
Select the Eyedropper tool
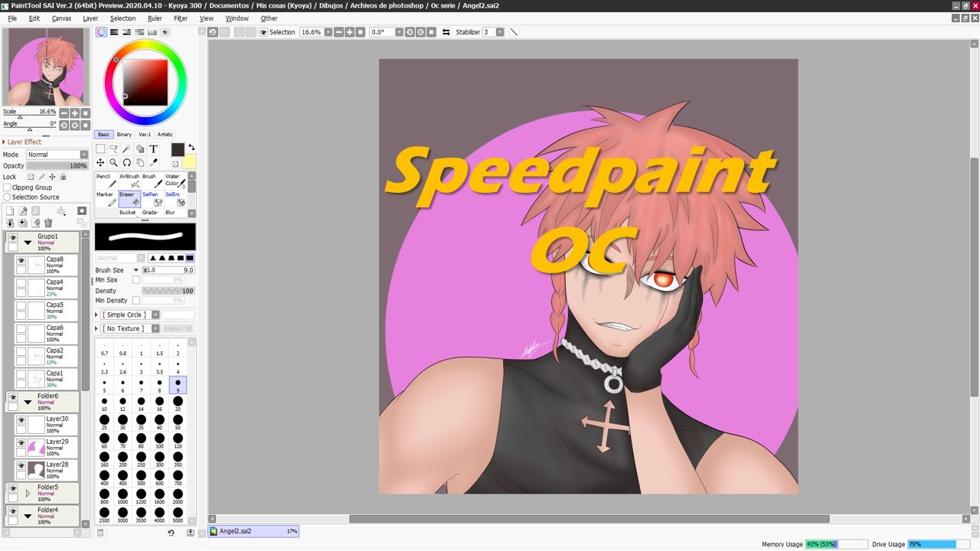click(x=153, y=162)
